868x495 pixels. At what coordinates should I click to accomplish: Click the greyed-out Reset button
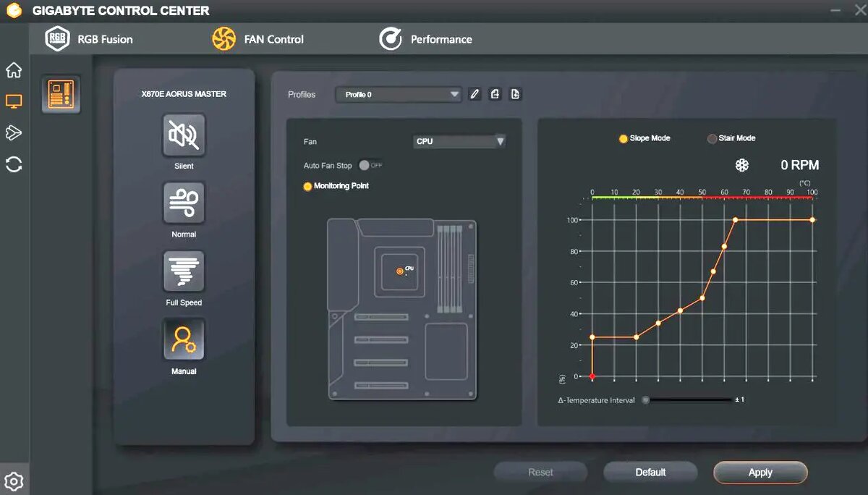point(540,473)
